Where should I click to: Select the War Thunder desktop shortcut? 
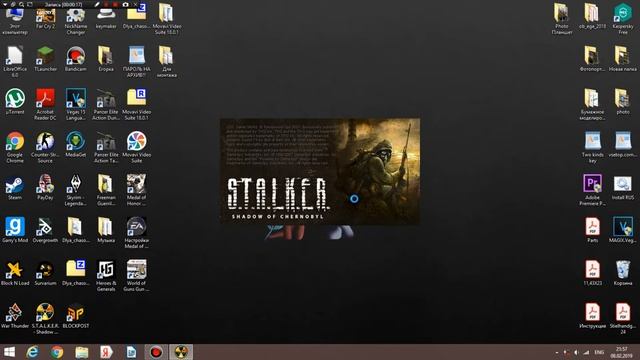pyautogui.click(x=15, y=316)
